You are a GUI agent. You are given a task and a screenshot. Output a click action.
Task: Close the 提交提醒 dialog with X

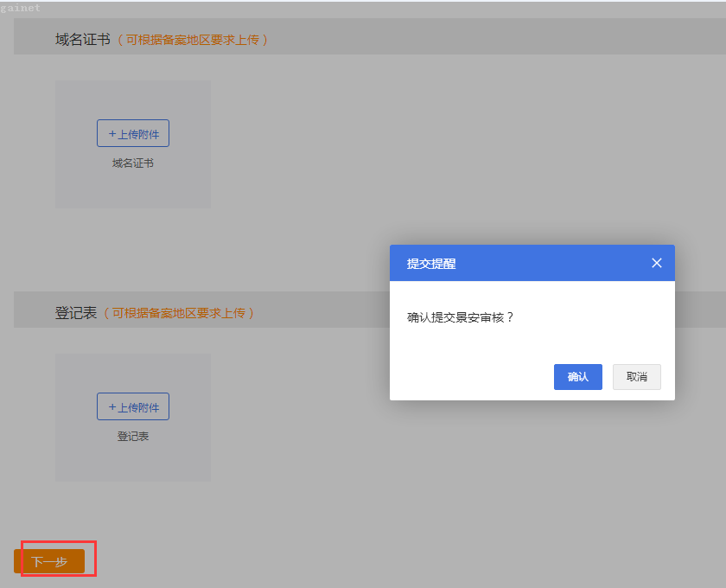click(656, 263)
